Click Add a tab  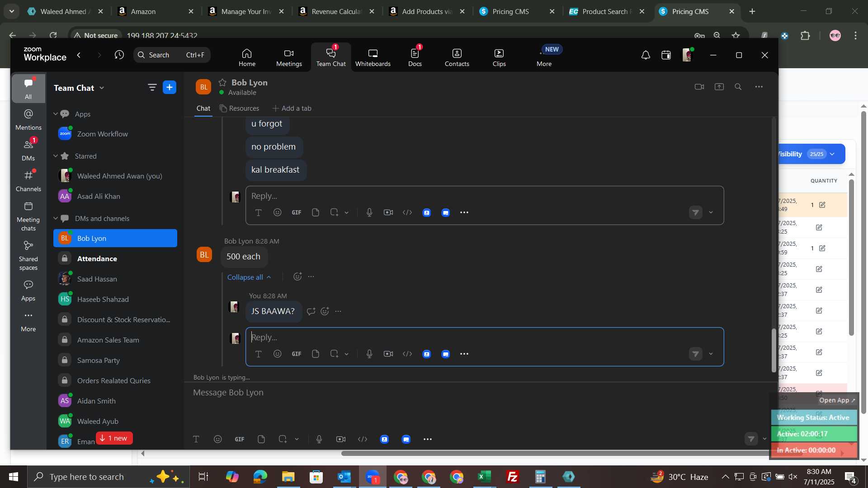coord(292,108)
